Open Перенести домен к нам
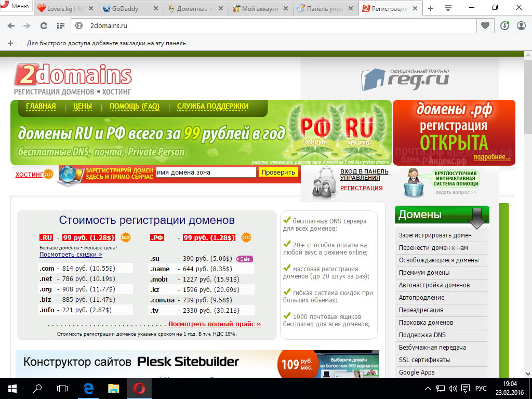 [434, 248]
